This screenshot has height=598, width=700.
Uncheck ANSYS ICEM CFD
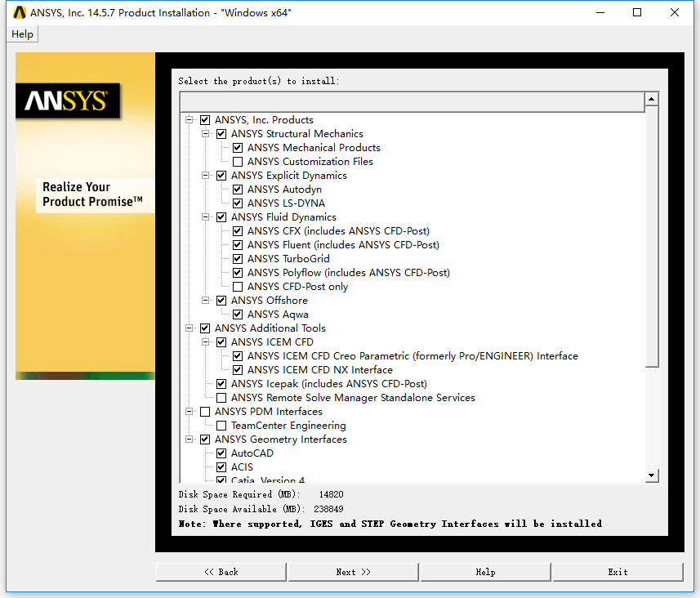pos(221,342)
